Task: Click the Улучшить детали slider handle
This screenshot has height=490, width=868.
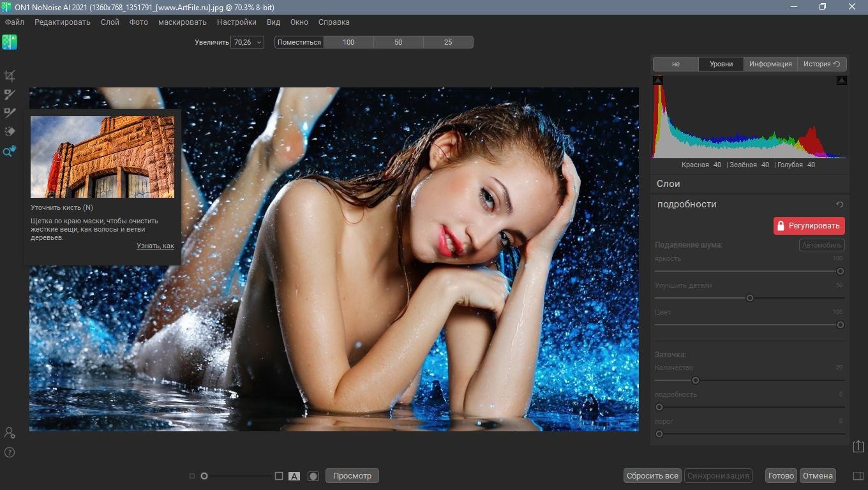Action: click(x=750, y=298)
